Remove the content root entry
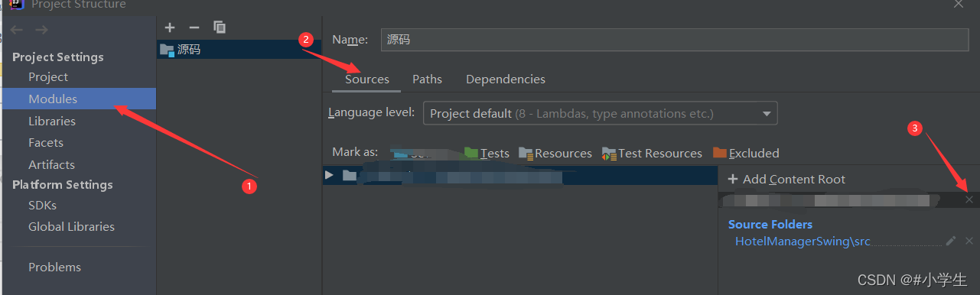Screen dimensions: 980x295 (x=969, y=199)
